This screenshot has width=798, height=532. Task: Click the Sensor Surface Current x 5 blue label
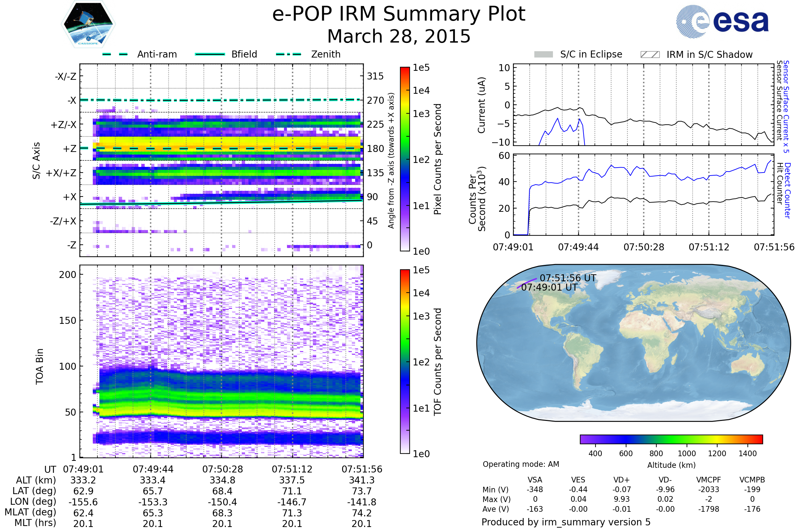pyautogui.click(x=786, y=106)
